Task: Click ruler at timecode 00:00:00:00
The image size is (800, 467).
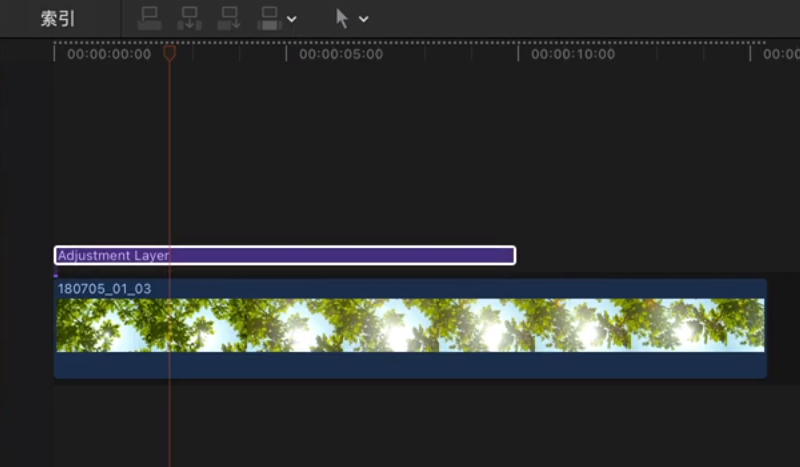Action: pos(109,54)
